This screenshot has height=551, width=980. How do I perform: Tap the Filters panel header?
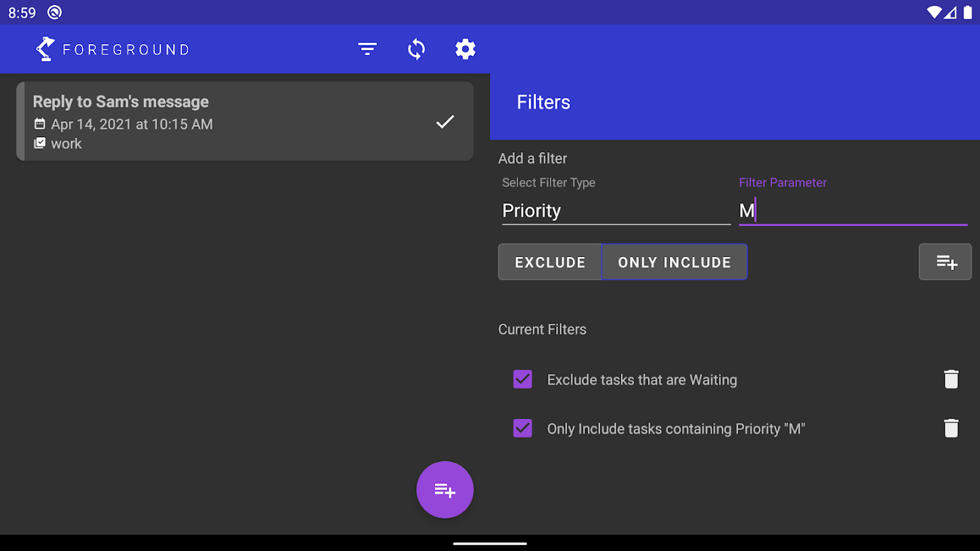(735, 103)
